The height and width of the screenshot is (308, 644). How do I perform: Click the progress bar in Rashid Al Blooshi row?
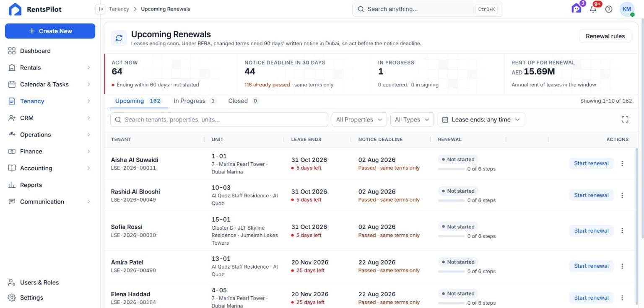point(452,201)
